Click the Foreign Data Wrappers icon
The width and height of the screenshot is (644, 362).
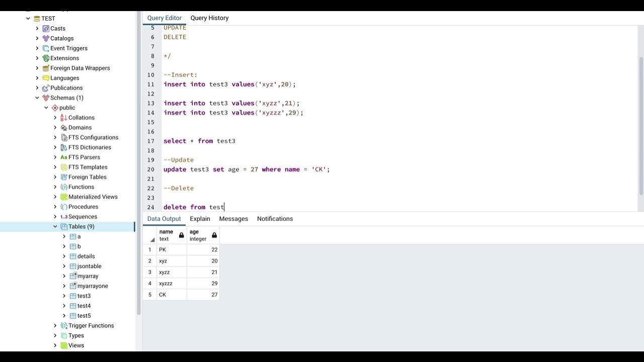tap(46, 68)
